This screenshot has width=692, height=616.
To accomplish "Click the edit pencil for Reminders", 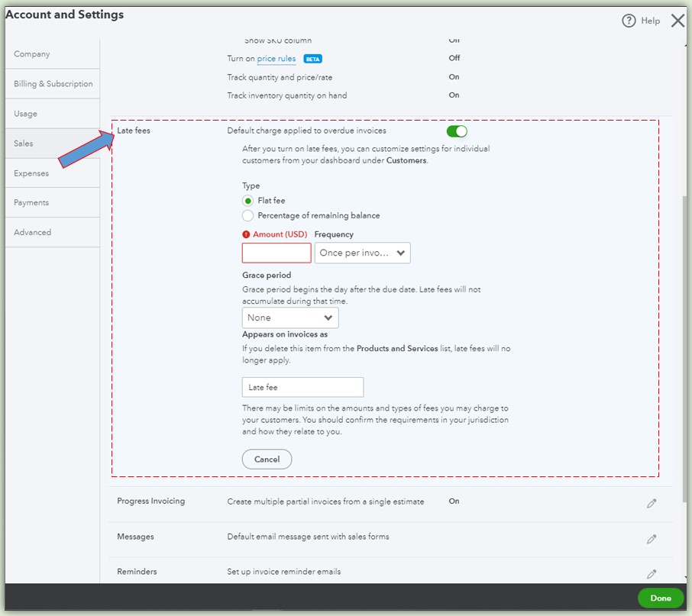I will click(x=652, y=573).
